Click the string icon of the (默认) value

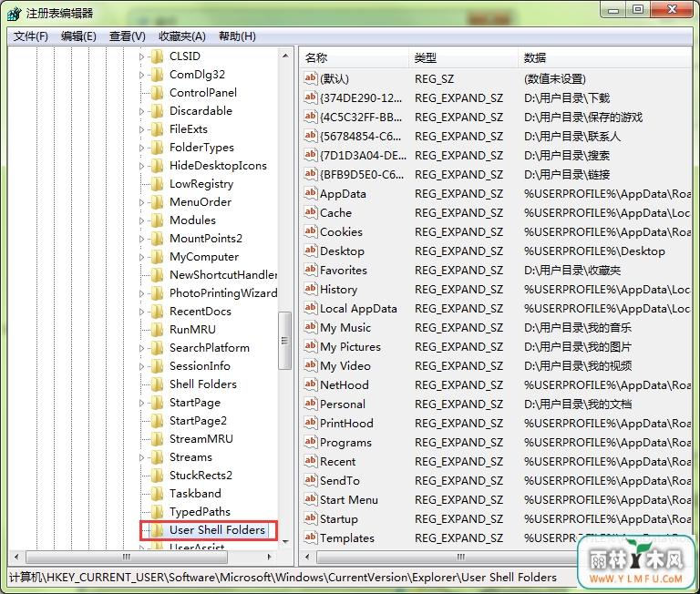(x=310, y=78)
